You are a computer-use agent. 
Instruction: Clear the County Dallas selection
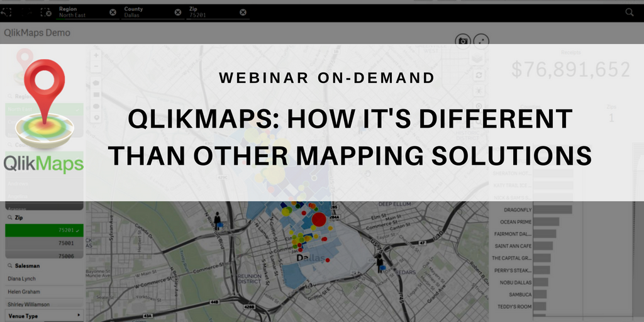point(178,13)
